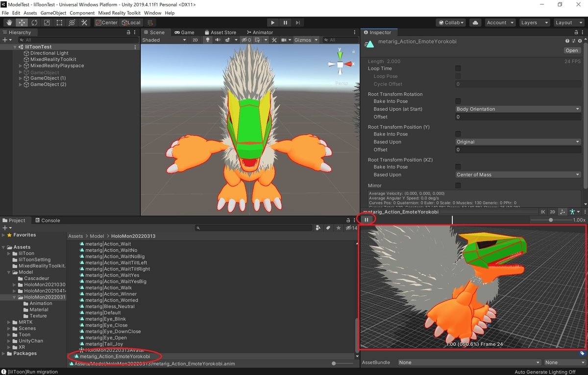
Task: Adjust the preview speed slider
Action: tap(551, 220)
